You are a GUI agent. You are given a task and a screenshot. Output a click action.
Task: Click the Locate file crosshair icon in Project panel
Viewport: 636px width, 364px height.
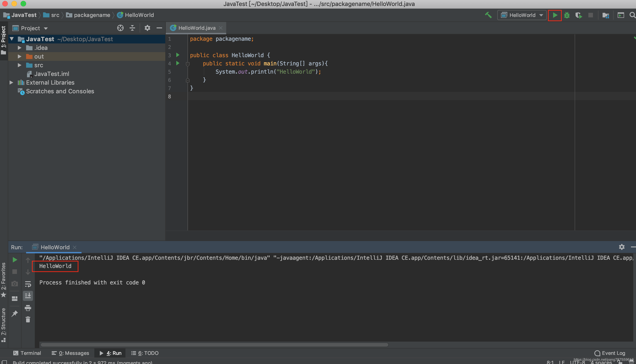click(x=120, y=28)
